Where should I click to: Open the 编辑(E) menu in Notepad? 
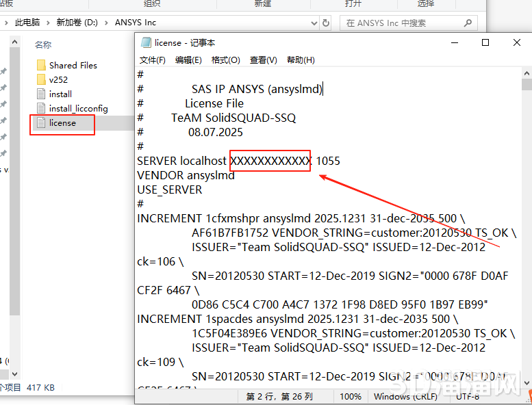188,60
